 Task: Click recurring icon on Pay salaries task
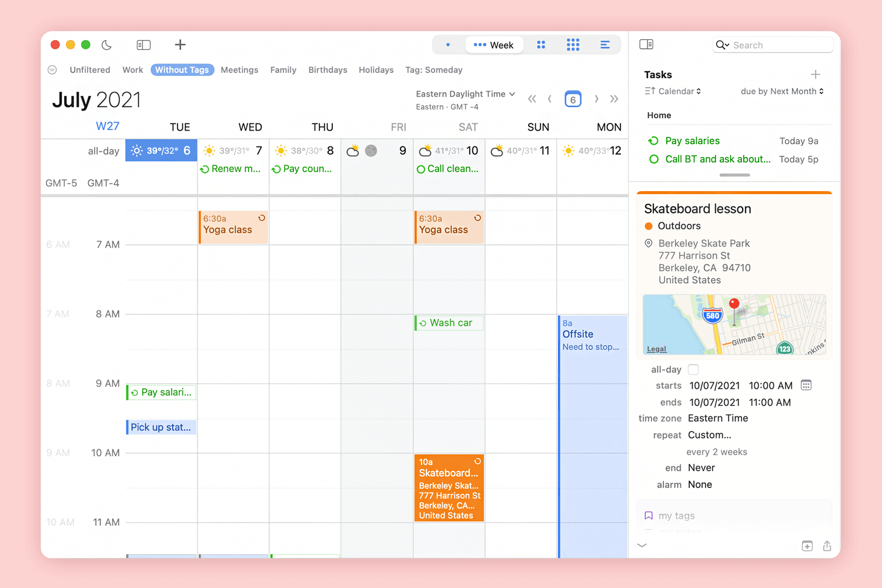pyautogui.click(x=653, y=141)
